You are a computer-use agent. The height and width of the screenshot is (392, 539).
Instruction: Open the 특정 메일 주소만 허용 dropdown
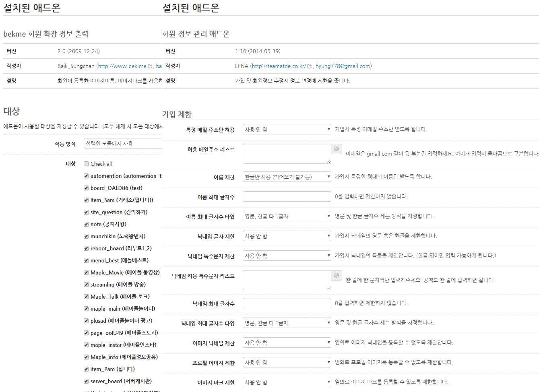(x=287, y=129)
